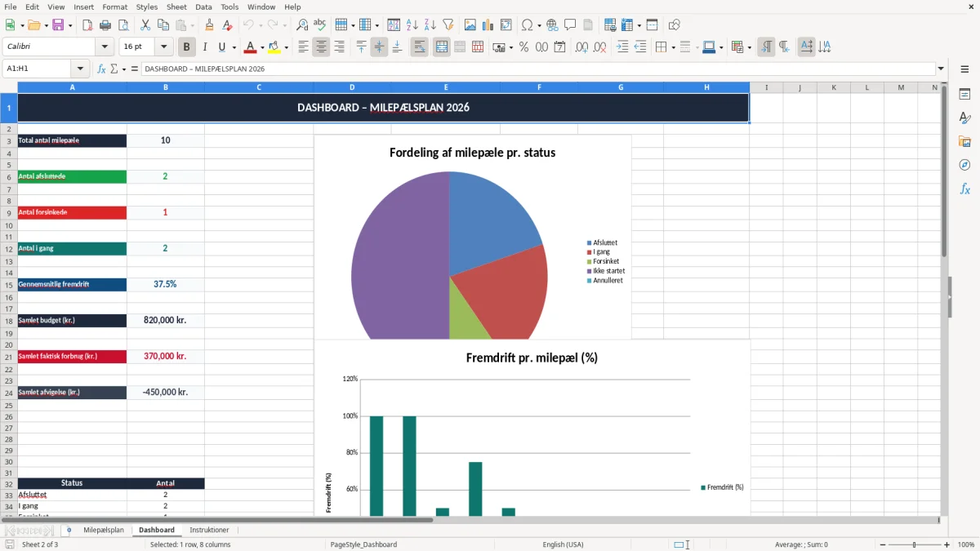This screenshot has width=980, height=551.
Task: Open the Sheet menu
Action: point(176,7)
